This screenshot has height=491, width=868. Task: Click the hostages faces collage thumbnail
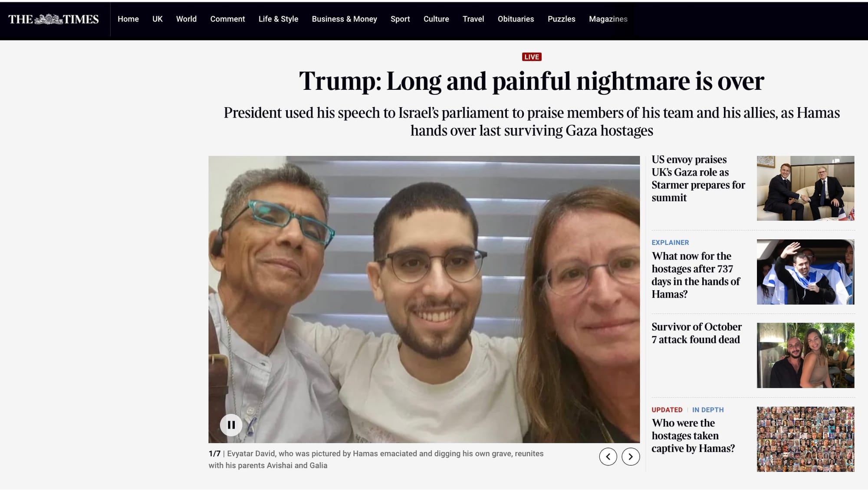click(806, 439)
